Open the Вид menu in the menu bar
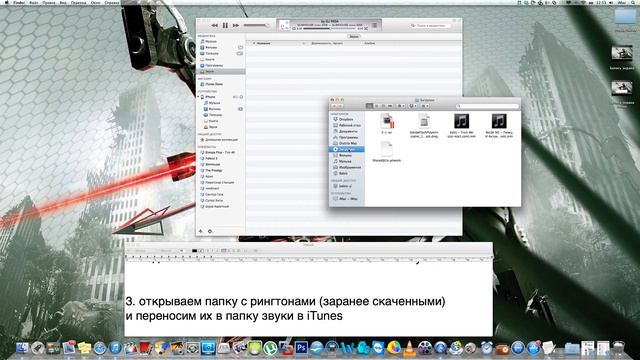This screenshot has width=640, height=360. click(x=63, y=2)
